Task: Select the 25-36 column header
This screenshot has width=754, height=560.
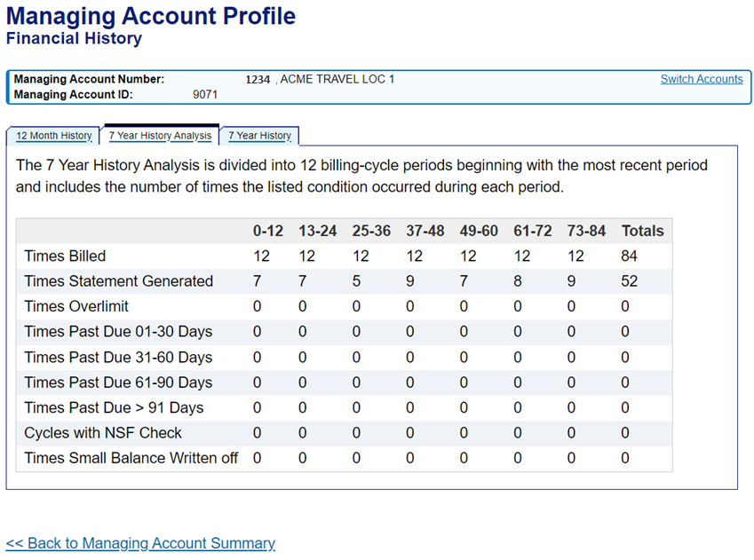Action: pos(371,231)
